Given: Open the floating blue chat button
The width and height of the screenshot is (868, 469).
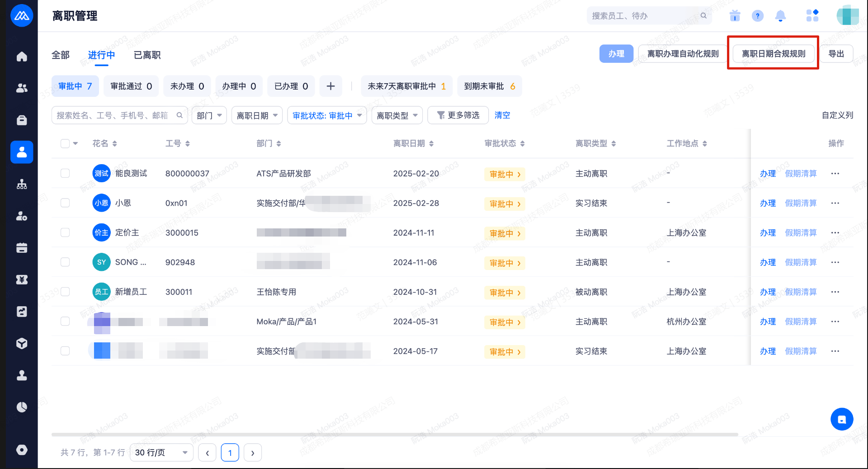Looking at the screenshot, I should click(x=842, y=419).
